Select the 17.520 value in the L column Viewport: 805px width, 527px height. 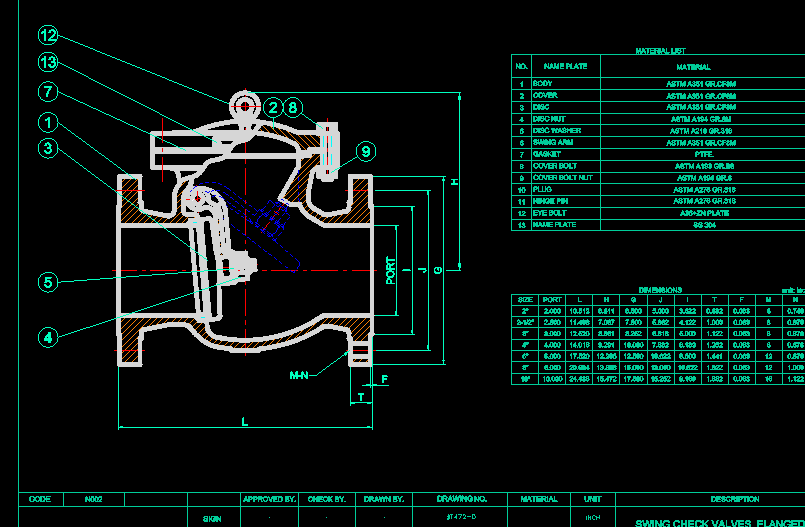click(579, 356)
